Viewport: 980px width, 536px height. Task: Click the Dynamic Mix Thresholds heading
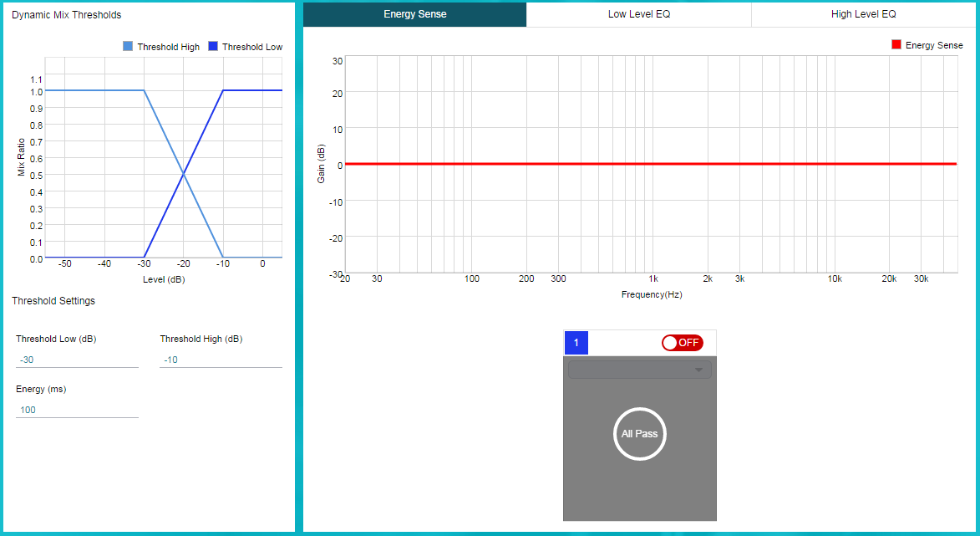tap(66, 15)
